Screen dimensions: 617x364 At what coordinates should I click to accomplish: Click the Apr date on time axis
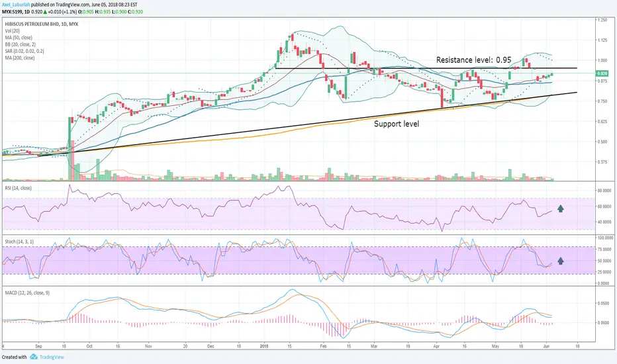(x=436, y=346)
